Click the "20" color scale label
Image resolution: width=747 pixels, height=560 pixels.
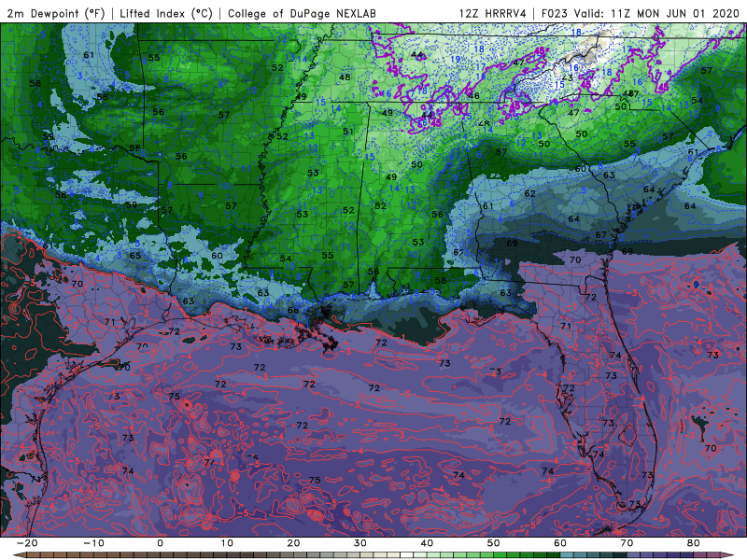[x=293, y=543]
